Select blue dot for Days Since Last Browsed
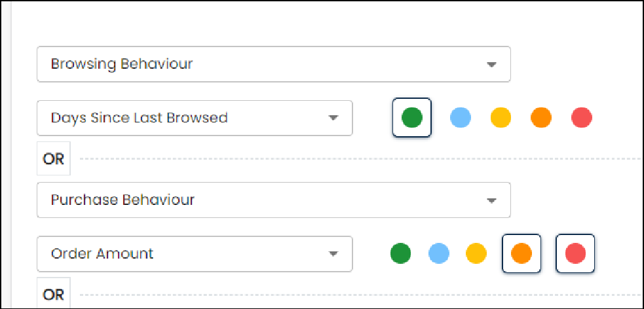The width and height of the screenshot is (644, 309). pos(461,117)
